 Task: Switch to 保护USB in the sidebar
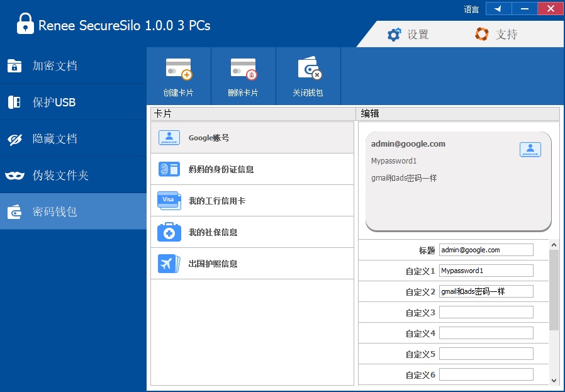pos(73,102)
